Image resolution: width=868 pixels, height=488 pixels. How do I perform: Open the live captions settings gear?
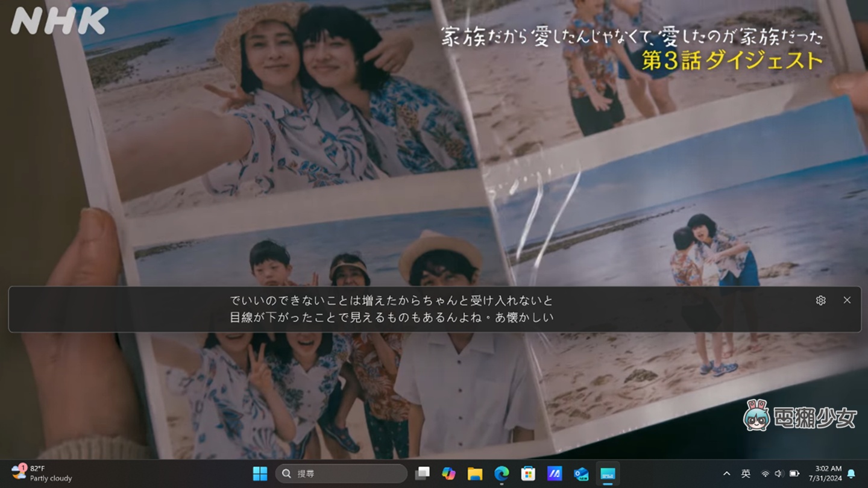(x=820, y=301)
